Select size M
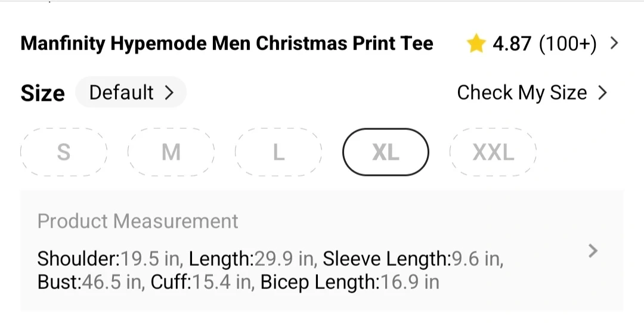 pyautogui.click(x=171, y=153)
